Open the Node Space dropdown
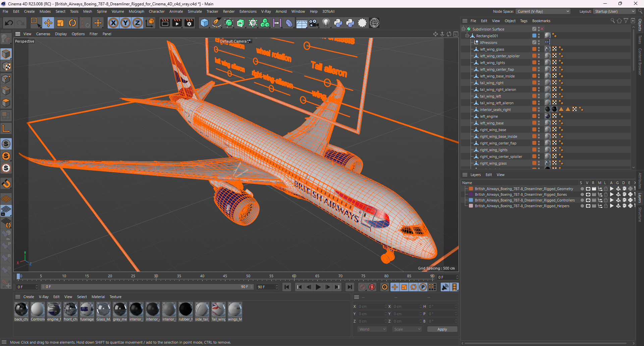This screenshot has width=644, height=346. point(543,11)
